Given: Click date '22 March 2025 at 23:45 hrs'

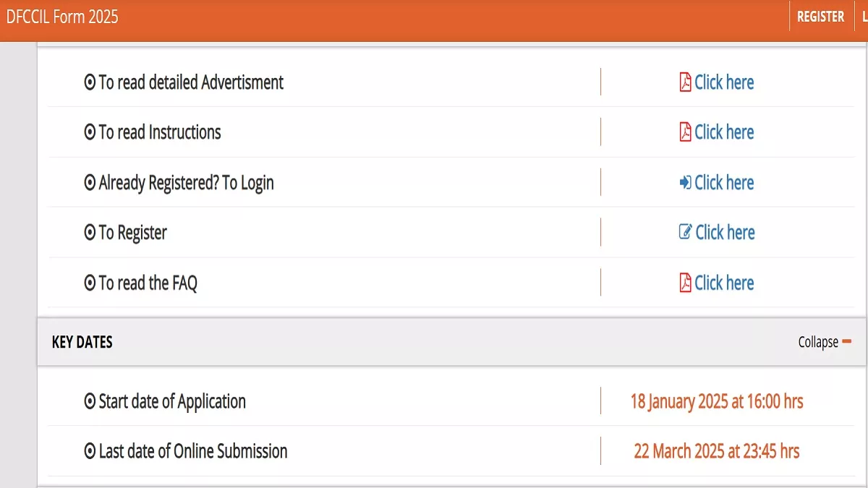Looking at the screenshot, I should point(717,452).
